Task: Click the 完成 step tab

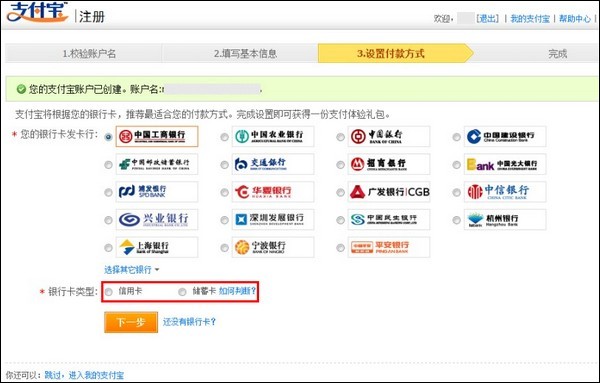Action: pos(557,53)
